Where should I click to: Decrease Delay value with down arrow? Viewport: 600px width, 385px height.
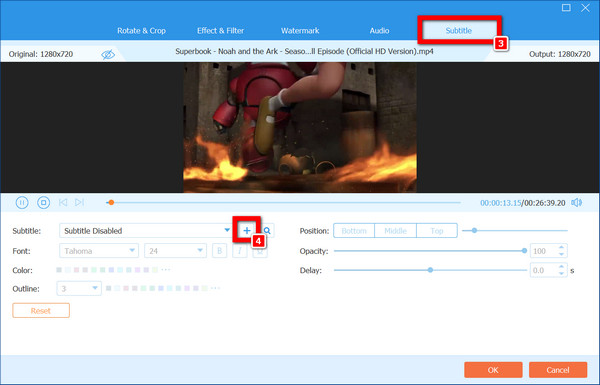coord(561,273)
